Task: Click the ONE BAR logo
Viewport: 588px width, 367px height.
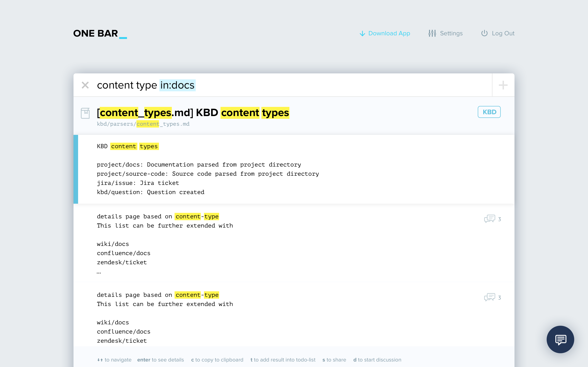Action: 100,33
